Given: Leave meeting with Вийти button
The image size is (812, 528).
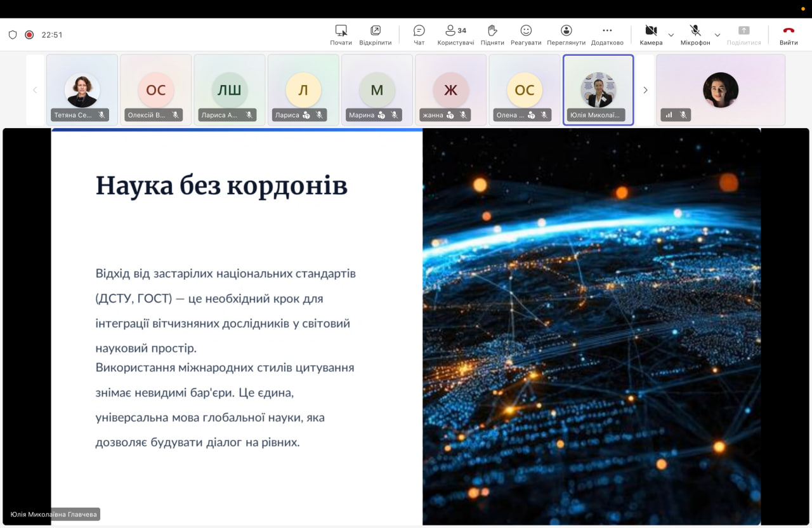Looking at the screenshot, I should point(789,34).
